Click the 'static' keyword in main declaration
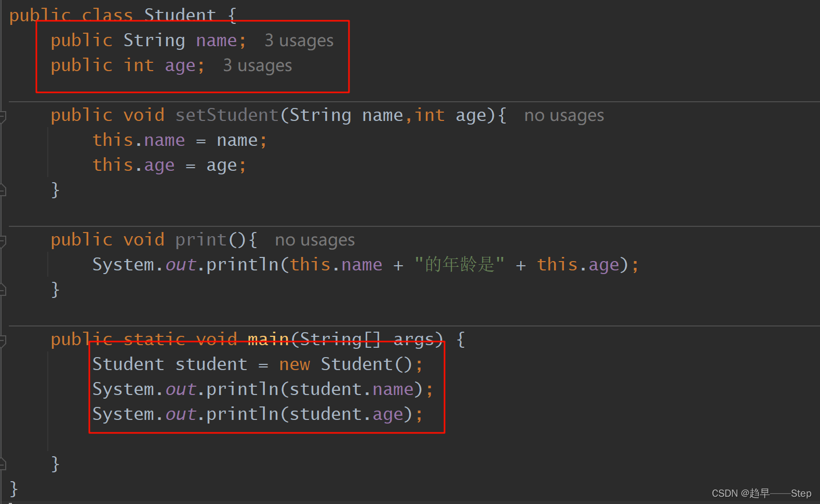Screen dimensions: 820x504 154,339
